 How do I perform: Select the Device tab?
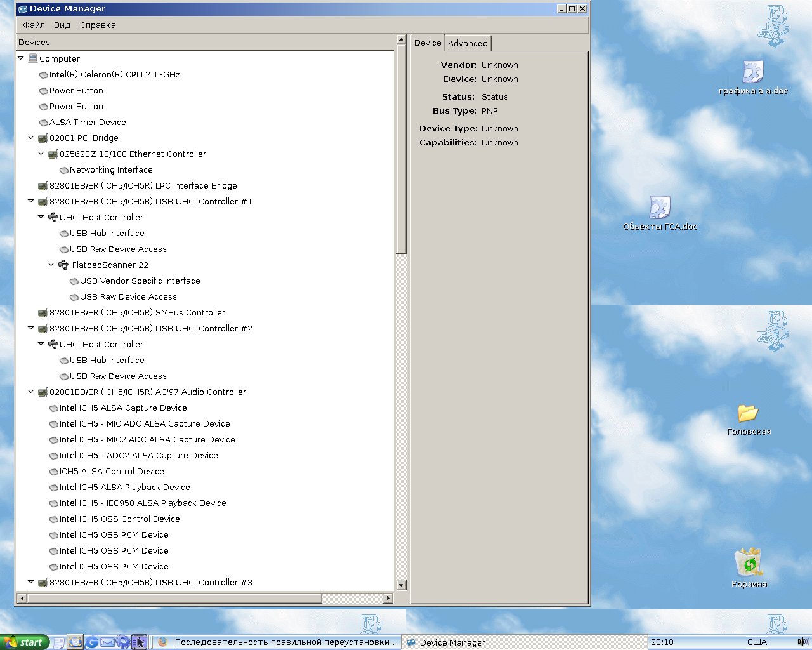click(428, 43)
